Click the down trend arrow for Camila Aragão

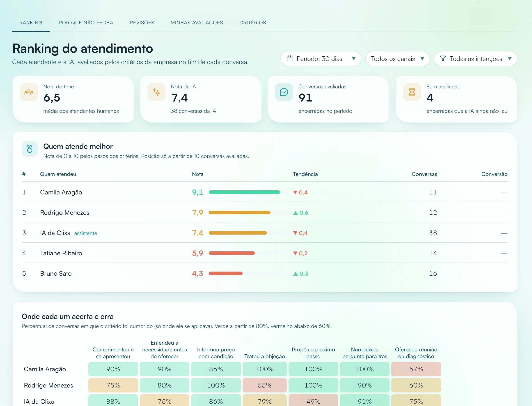click(295, 193)
